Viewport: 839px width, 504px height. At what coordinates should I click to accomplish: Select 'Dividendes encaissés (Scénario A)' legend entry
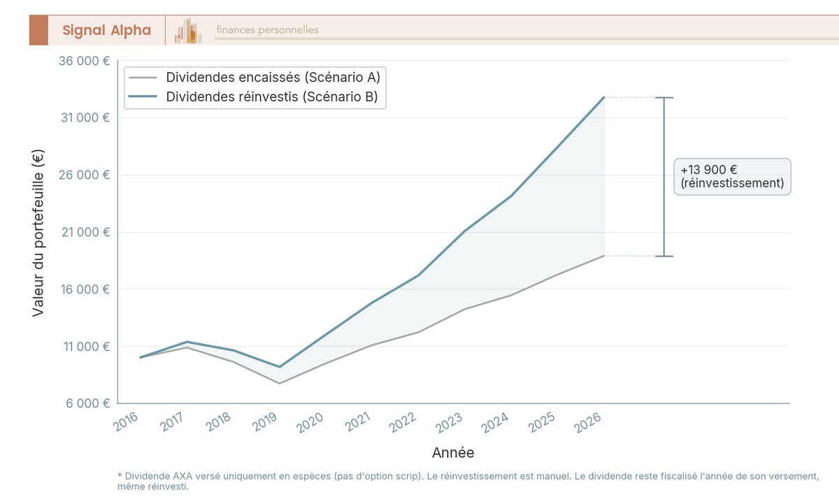(255, 78)
